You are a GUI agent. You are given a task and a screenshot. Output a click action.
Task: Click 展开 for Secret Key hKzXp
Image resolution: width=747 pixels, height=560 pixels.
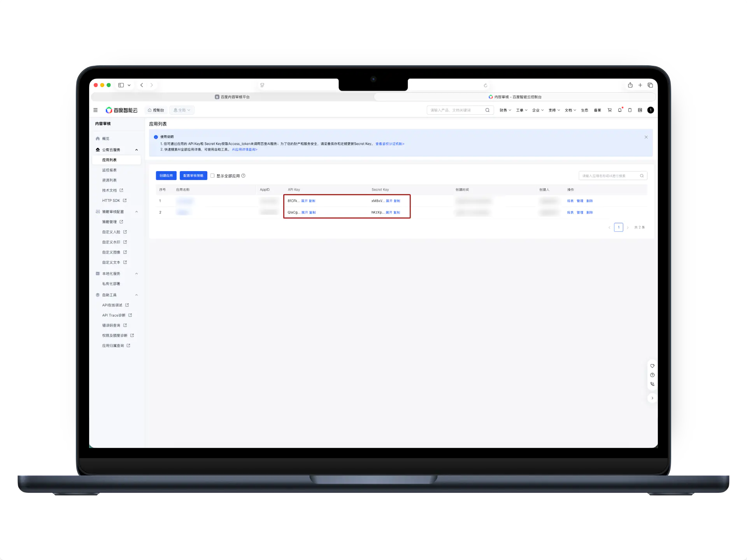pos(389,212)
